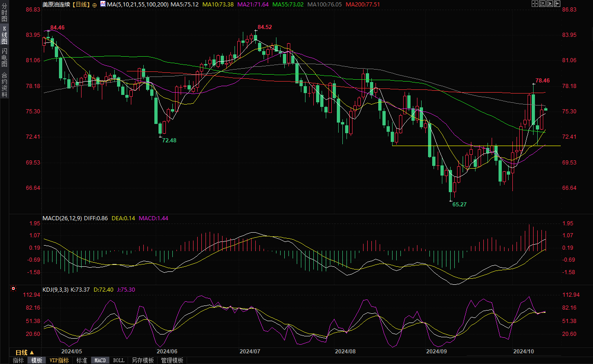
Task: Open 管理模板 template manager
Action: click(x=172, y=360)
